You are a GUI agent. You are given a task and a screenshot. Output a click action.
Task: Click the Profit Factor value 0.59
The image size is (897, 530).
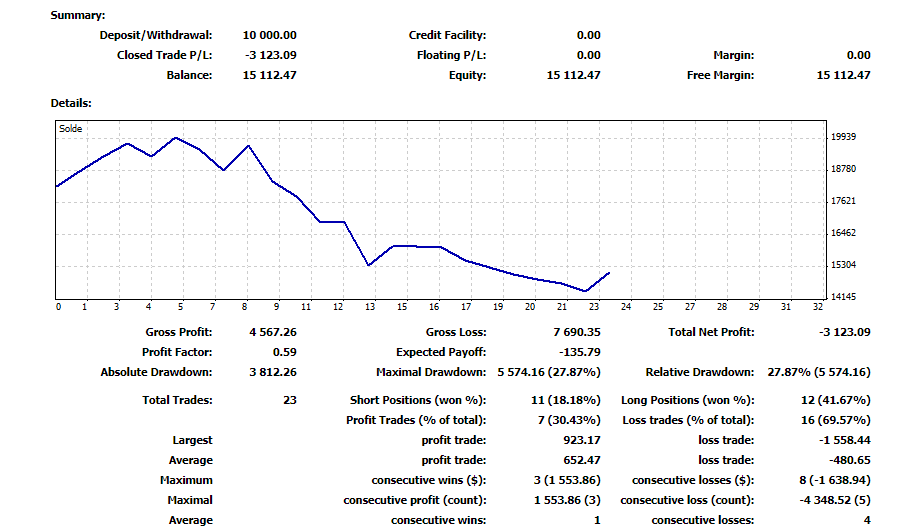(284, 352)
